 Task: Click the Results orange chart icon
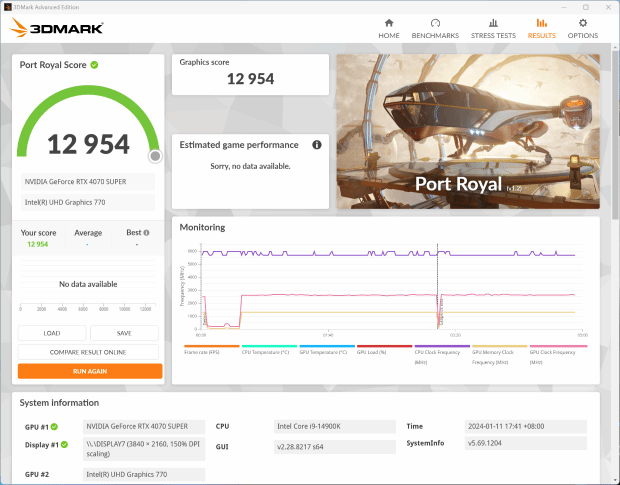pyautogui.click(x=542, y=23)
